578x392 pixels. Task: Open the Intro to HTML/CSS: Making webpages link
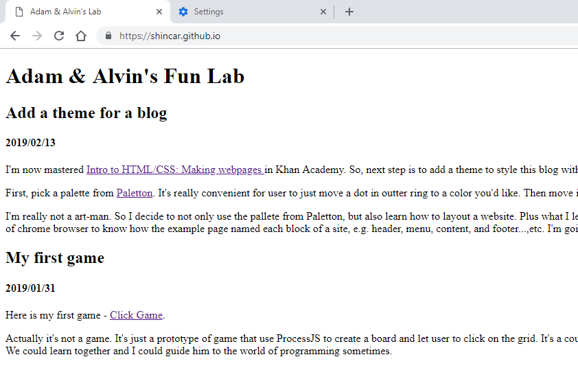(x=174, y=170)
